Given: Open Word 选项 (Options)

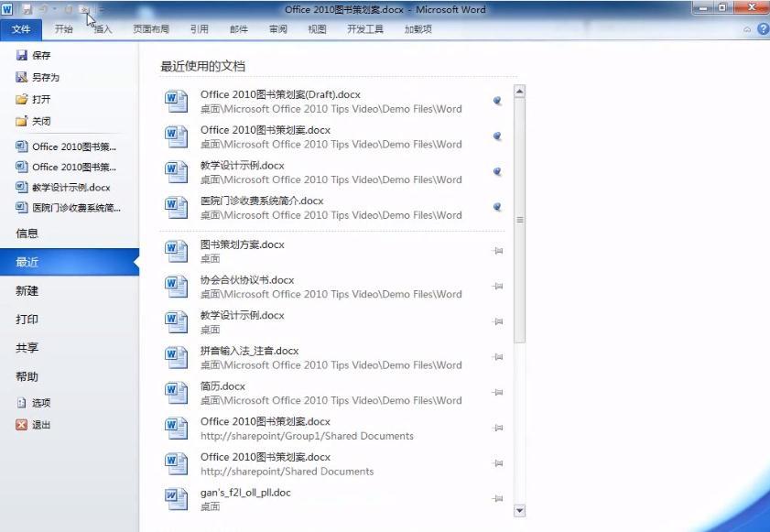Looking at the screenshot, I should click(33, 403).
